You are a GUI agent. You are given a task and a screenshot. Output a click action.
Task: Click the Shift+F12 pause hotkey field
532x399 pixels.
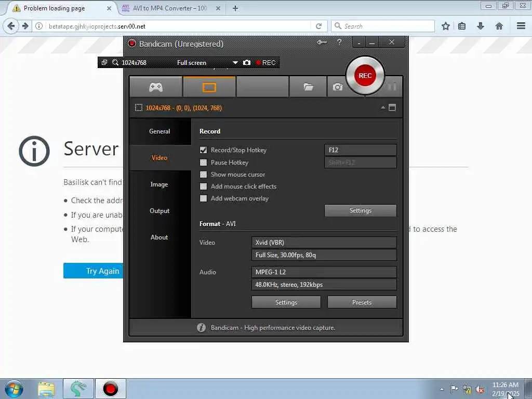click(x=361, y=163)
